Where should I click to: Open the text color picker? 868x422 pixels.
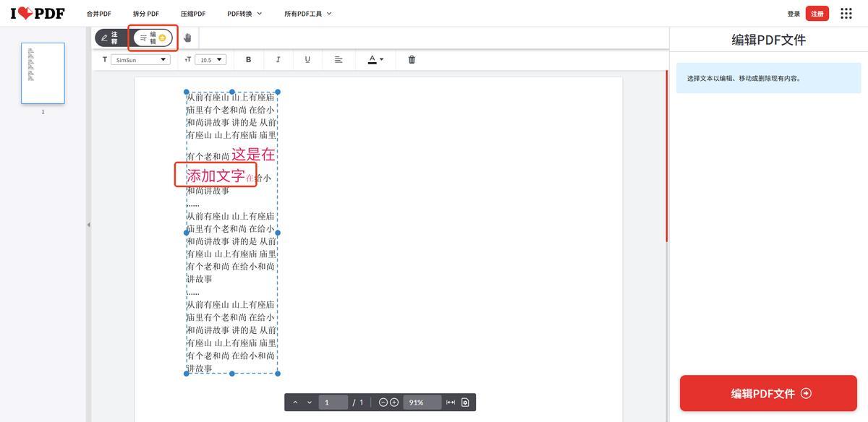(375, 60)
